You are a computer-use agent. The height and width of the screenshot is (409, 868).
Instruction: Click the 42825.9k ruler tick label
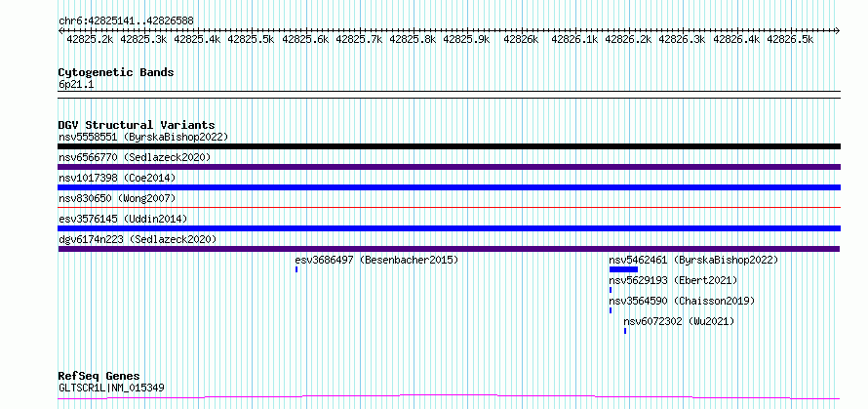point(466,40)
